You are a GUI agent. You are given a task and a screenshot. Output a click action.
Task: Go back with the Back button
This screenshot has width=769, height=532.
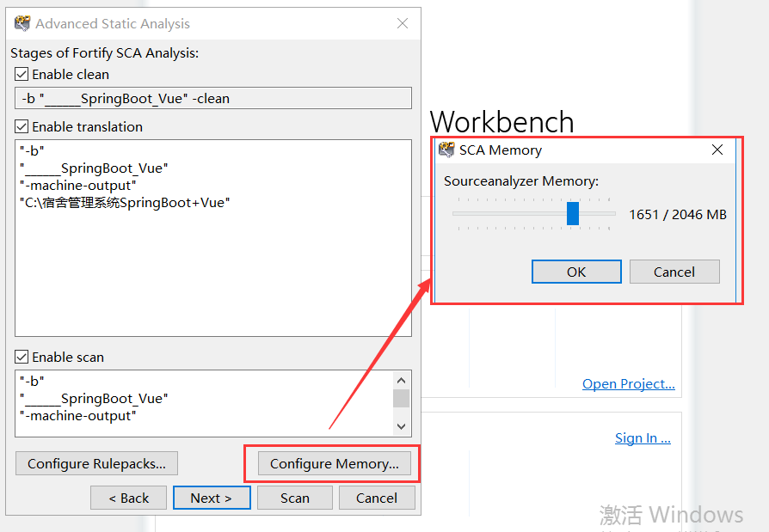pyautogui.click(x=128, y=498)
